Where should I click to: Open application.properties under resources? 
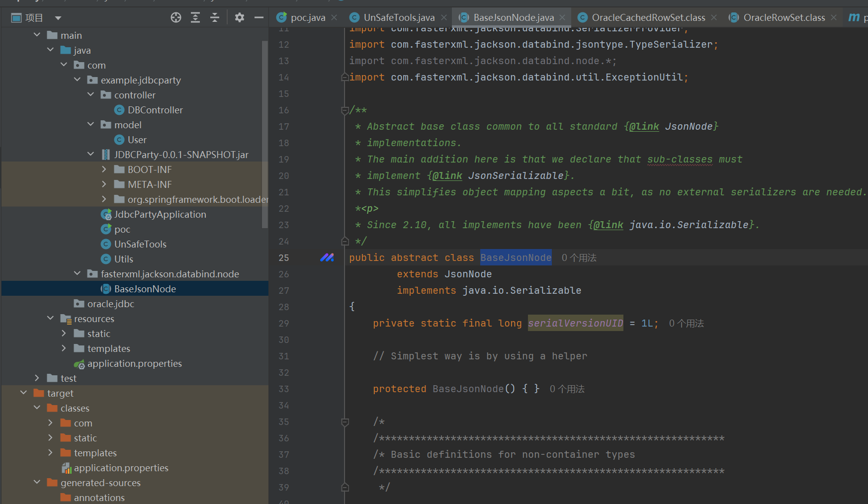(x=134, y=363)
